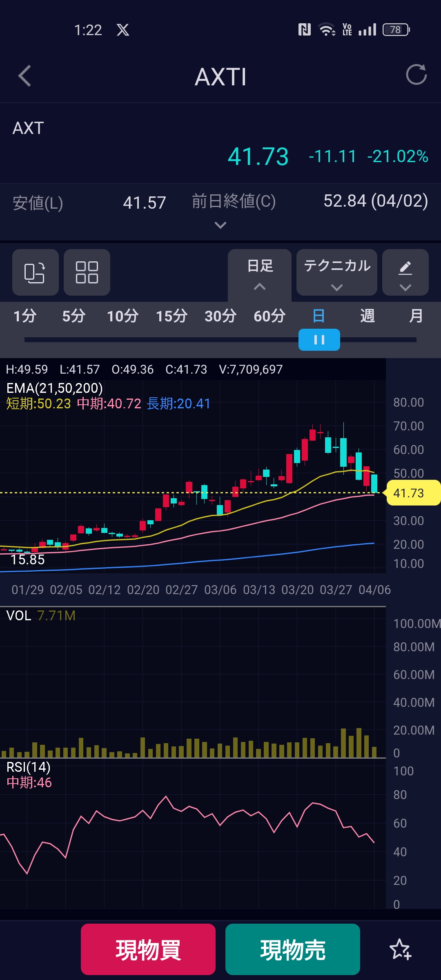Expand more quote details chevron
Viewport: 441px width, 980px height.
(x=220, y=225)
